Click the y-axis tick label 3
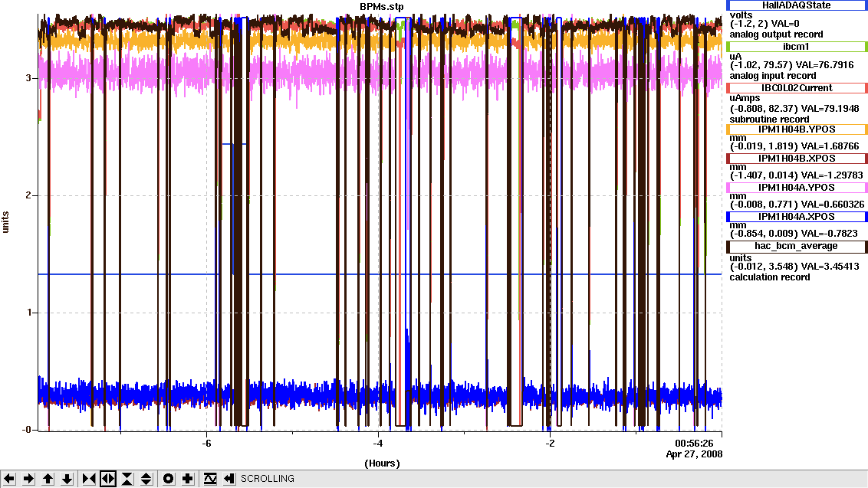868x488 pixels. (x=28, y=78)
